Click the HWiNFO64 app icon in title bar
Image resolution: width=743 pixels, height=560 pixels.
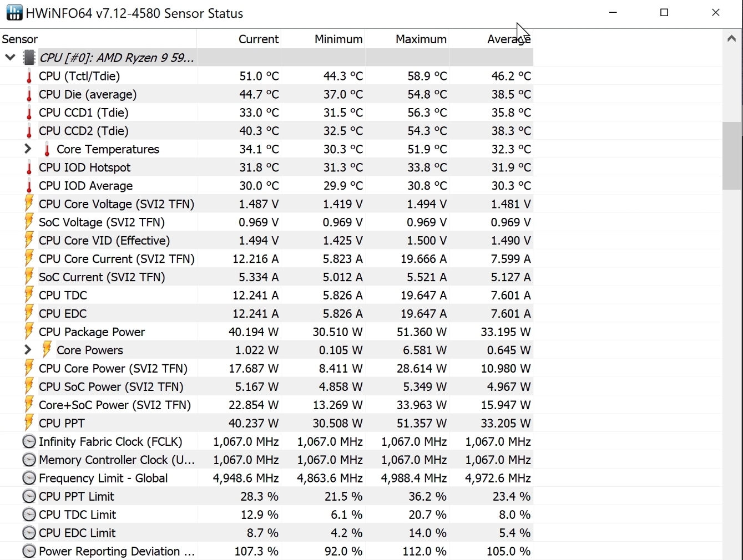14,13
